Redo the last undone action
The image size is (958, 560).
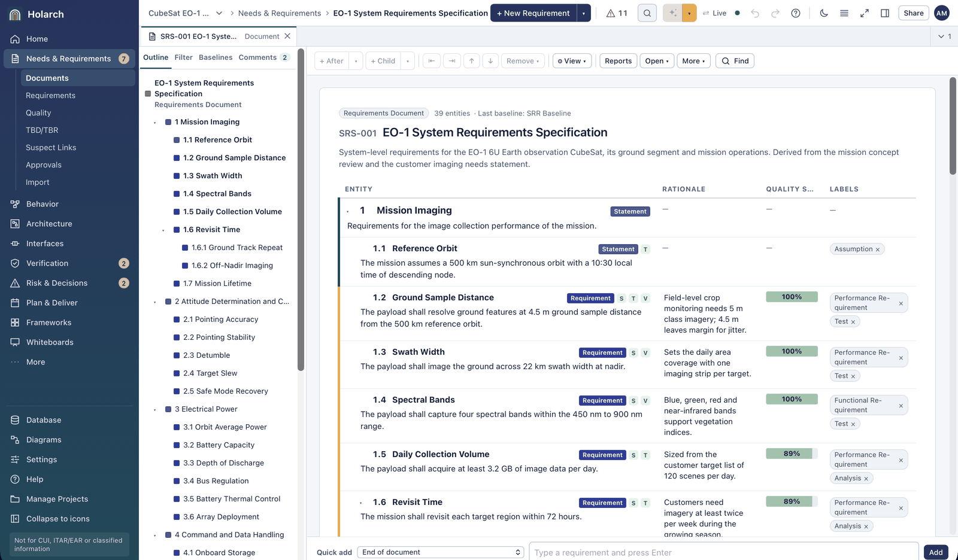coord(775,13)
